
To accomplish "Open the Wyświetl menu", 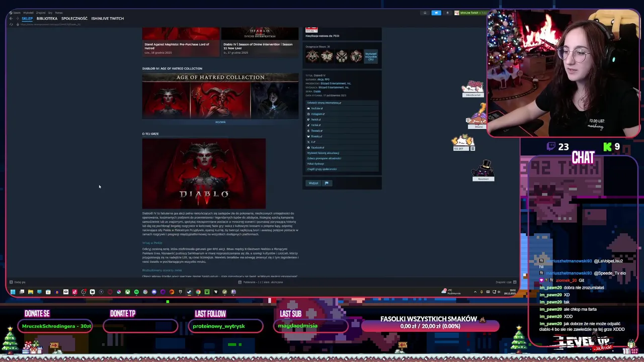I will tap(28, 13).
